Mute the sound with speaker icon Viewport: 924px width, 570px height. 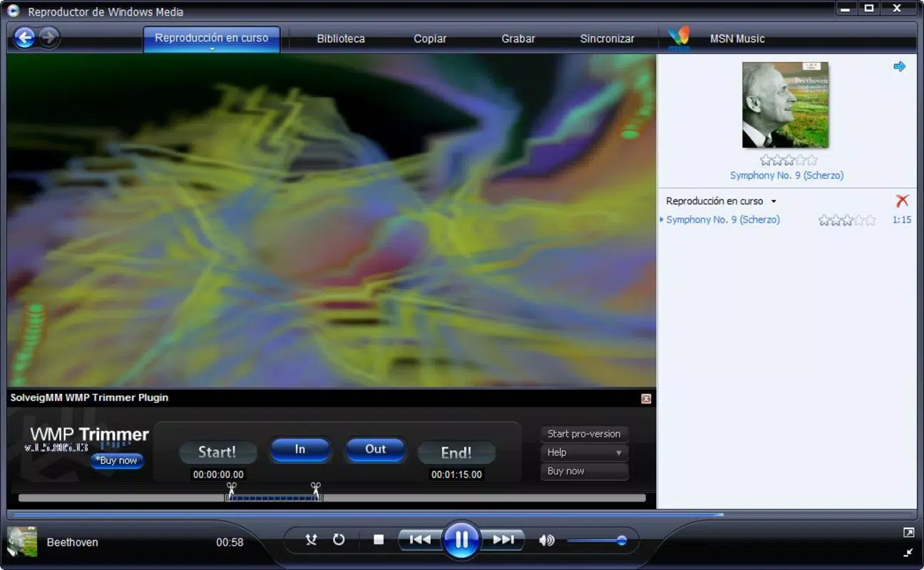click(x=547, y=541)
